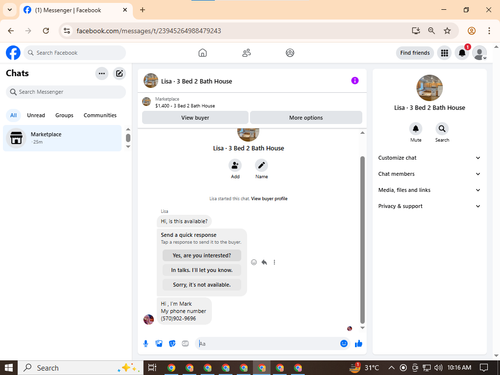Mute the conversation with bell icon
The width and height of the screenshot is (500, 375).
(415, 129)
